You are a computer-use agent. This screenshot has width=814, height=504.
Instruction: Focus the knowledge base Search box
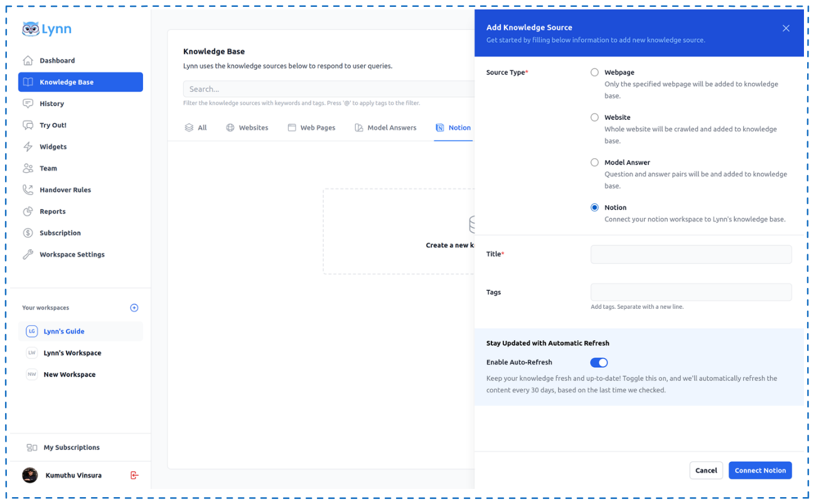click(328, 89)
